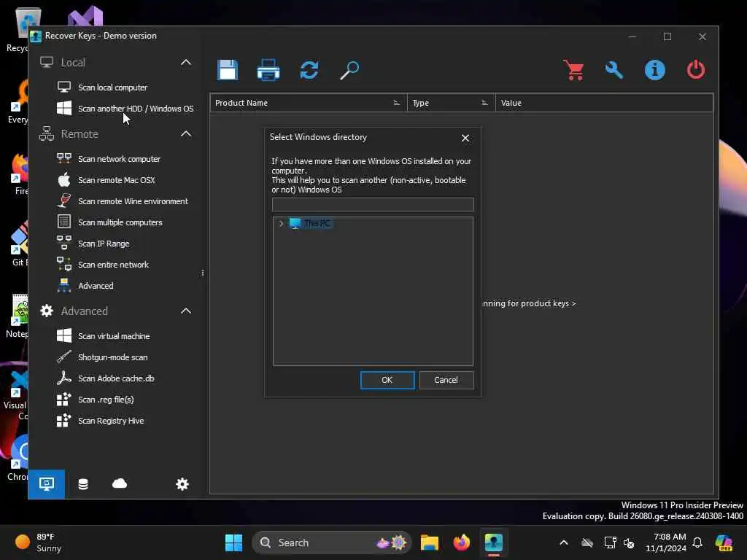This screenshot has height=560, width=747.
Task: Collapse the Advanced section chevron
Action: [186, 311]
